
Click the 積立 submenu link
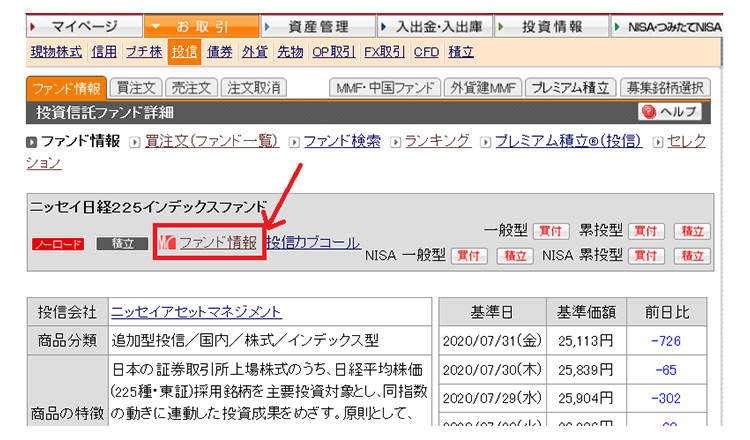pos(461,52)
